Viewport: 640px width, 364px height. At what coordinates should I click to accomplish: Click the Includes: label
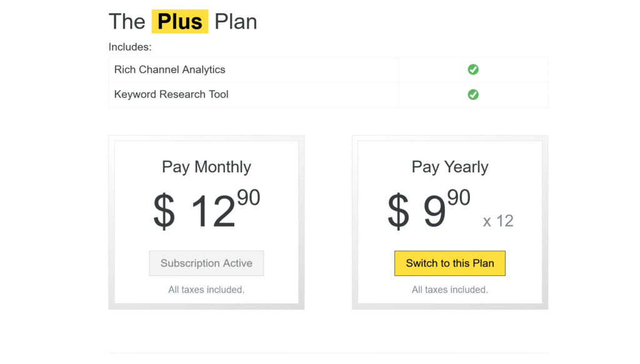pyautogui.click(x=130, y=47)
